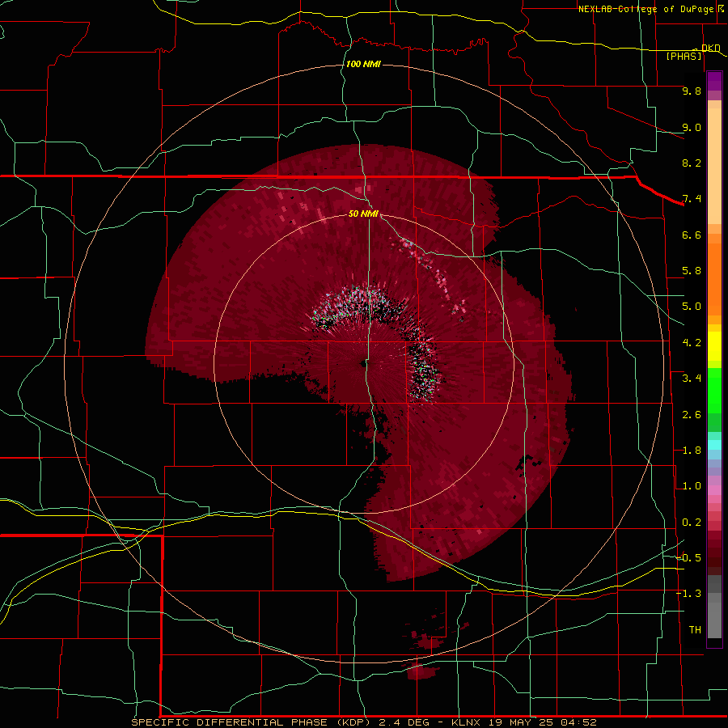This screenshot has width=728, height=728.
Task: Click the 1.0 scale value
Action: 692,486
